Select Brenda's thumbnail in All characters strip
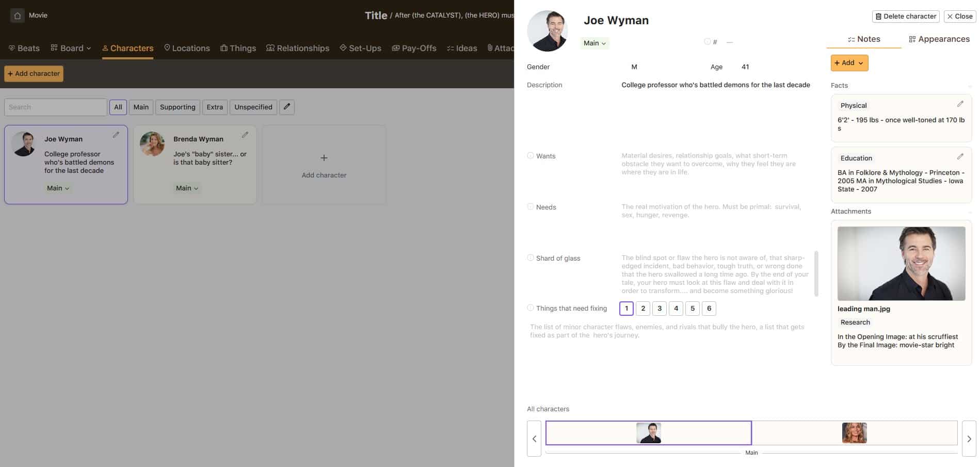This screenshot has width=980, height=467. 854,433
